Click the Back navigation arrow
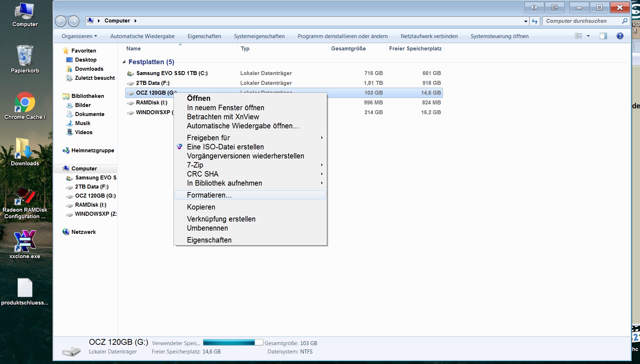 [61, 21]
